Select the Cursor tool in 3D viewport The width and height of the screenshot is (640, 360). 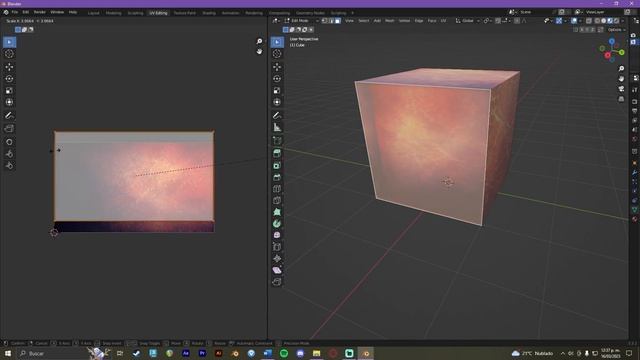pos(277,54)
